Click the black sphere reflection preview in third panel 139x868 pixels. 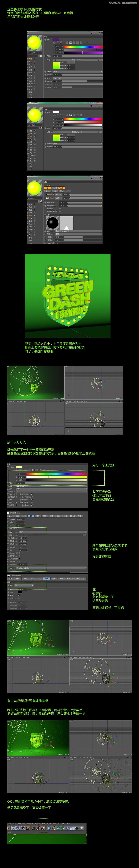tap(53, 223)
